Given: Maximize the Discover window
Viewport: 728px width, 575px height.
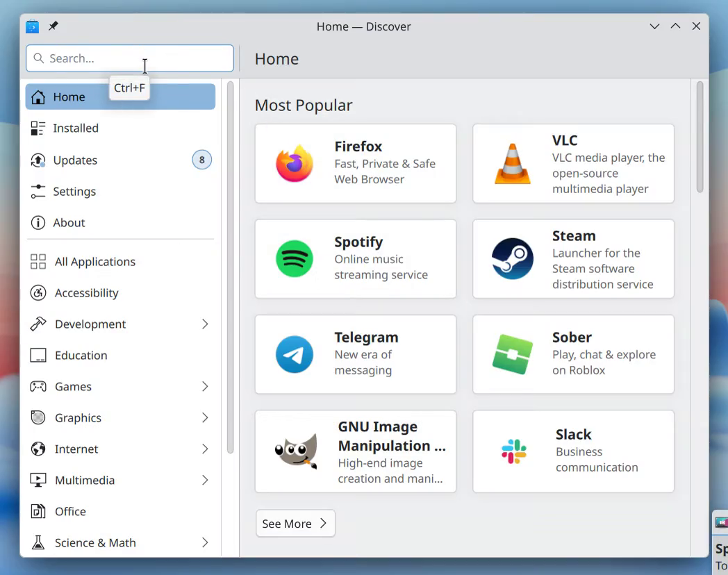Looking at the screenshot, I should pos(675,26).
